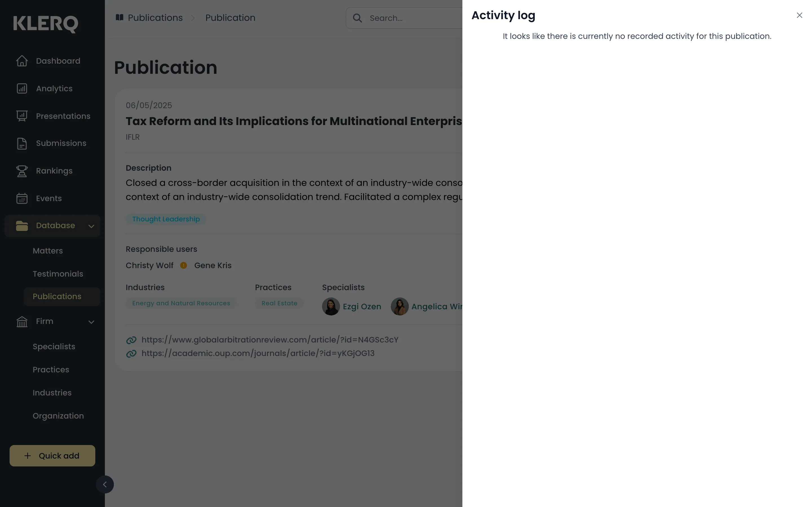The width and height of the screenshot is (812, 507).
Task: Select the Presentations board icon
Action: point(22,116)
